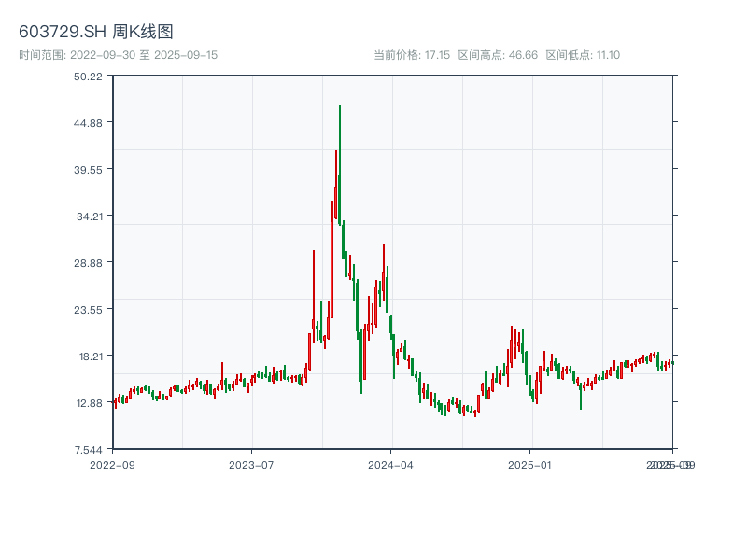
Task: Click y-axis label 39.55
Action: [88, 170]
